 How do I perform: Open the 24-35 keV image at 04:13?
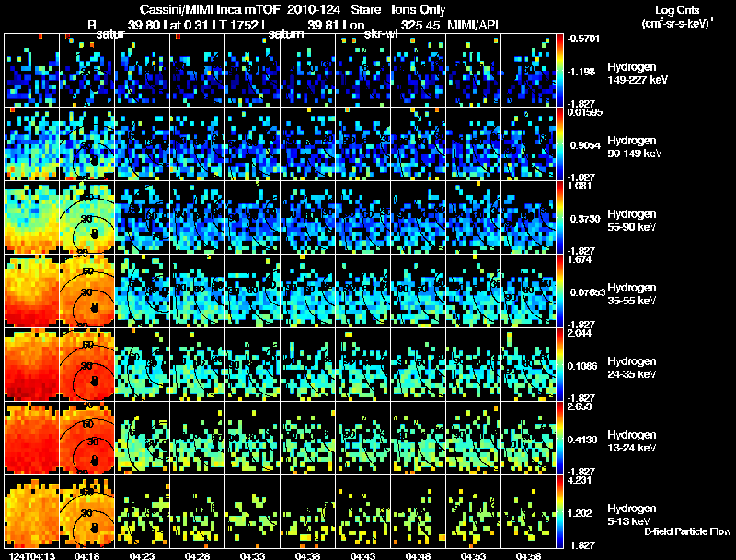pyautogui.click(x=30, y=364)
